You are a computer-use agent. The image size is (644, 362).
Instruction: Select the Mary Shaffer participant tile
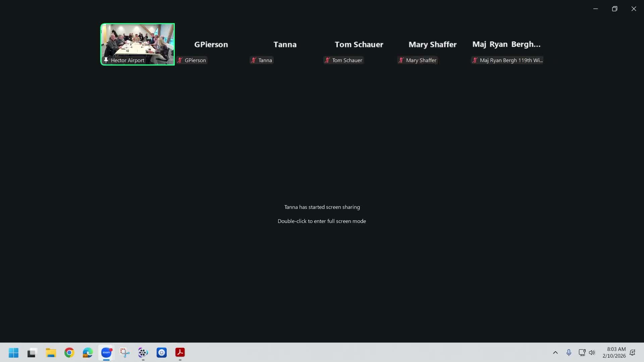pyautogui.click(x=433, y=44)
